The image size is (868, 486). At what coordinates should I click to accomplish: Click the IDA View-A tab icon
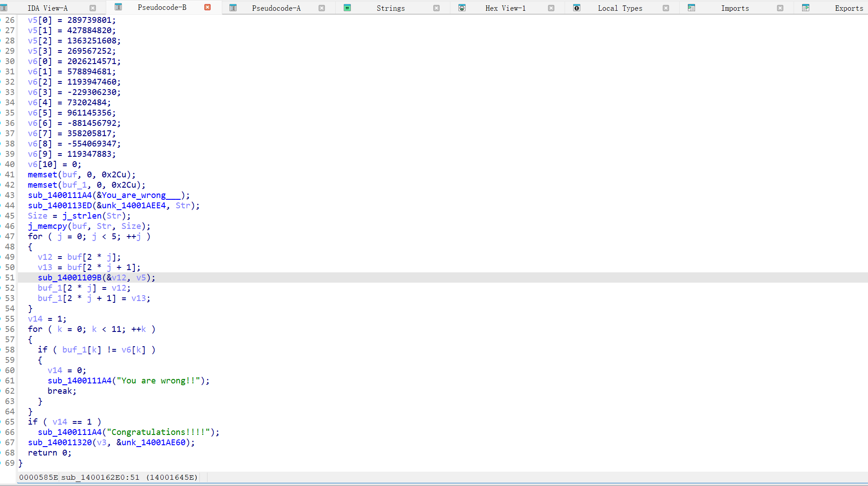click(4, 8)
